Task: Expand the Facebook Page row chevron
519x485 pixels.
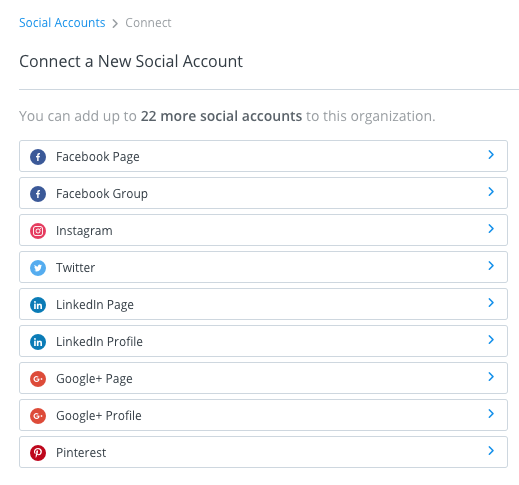Action: click(x=491, y=155)
